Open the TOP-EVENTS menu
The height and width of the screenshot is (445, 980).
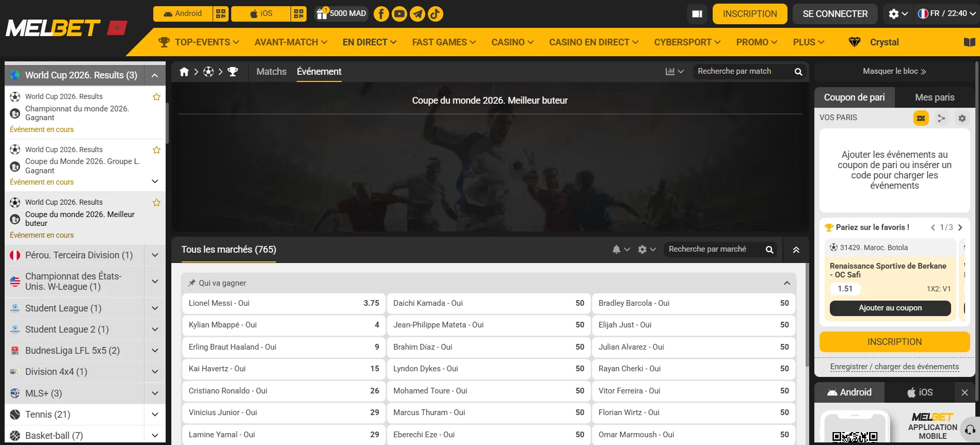(x=199, y=42)
